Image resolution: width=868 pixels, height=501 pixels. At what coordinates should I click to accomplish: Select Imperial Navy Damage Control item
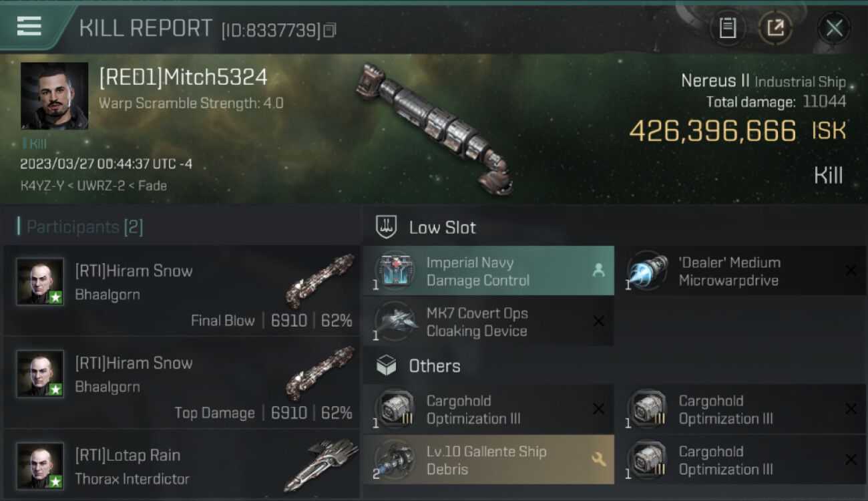488,271
